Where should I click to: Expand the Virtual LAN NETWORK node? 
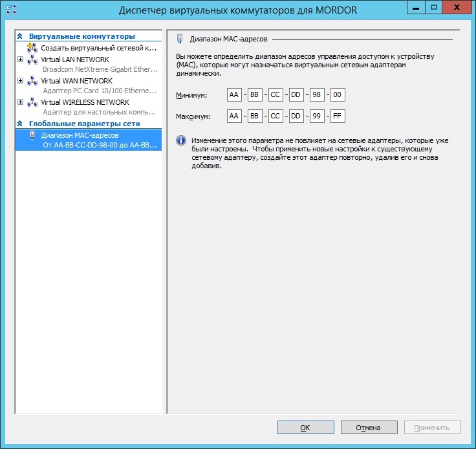tap(21, 60)
